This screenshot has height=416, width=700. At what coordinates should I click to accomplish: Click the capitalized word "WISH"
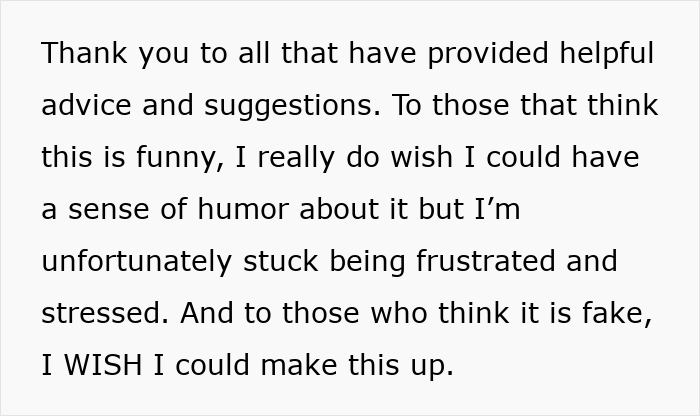103,365
